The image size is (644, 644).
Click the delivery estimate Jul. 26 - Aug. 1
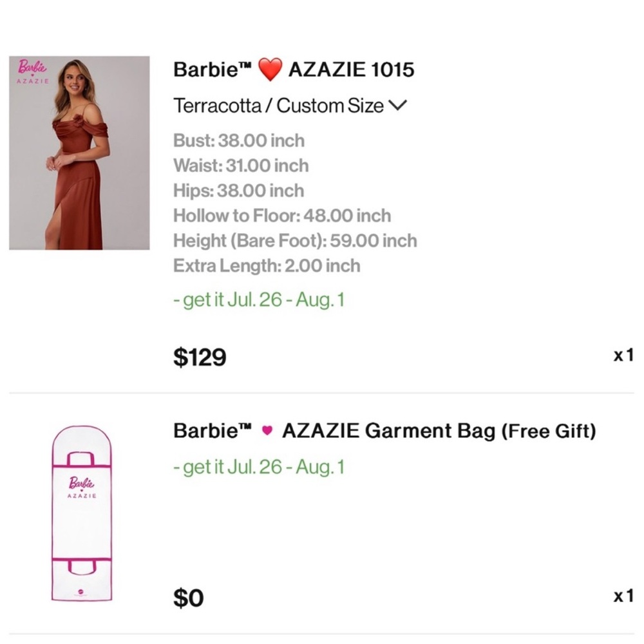(258, 299)
